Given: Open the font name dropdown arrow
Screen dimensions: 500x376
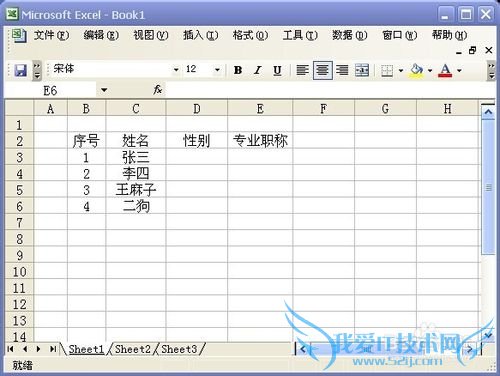Looking at the screenshot, I should (x=176, y=70).
